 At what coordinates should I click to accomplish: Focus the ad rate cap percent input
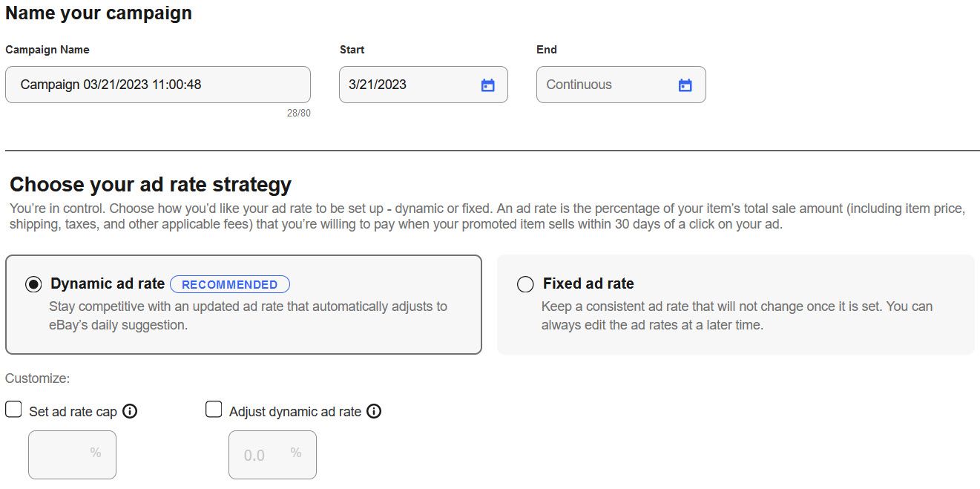click(72, 455)
